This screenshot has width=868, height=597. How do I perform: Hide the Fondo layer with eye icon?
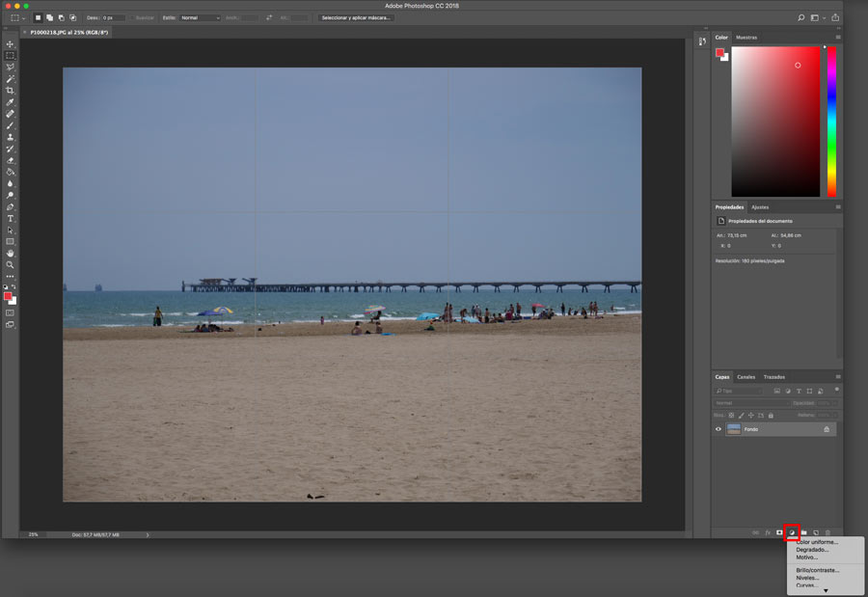719,429
